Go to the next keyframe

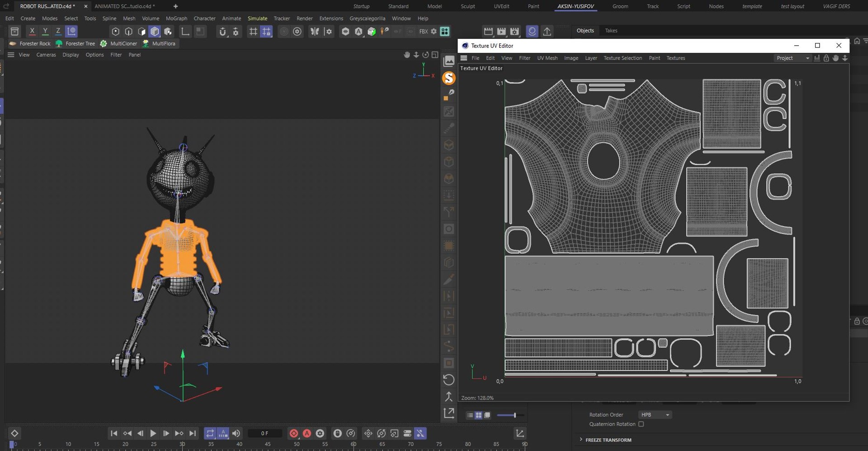pos(179,433)
